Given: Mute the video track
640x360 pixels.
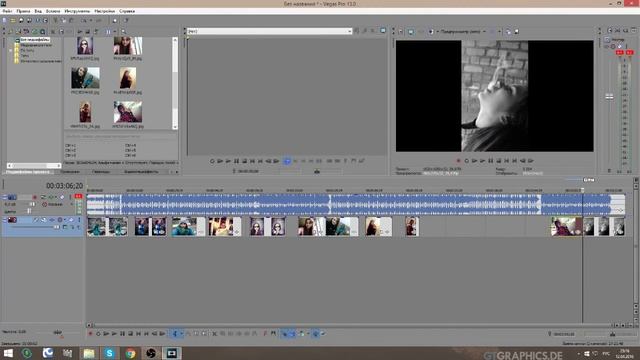Looking at the screenshot, I should (x=71, y=220).
